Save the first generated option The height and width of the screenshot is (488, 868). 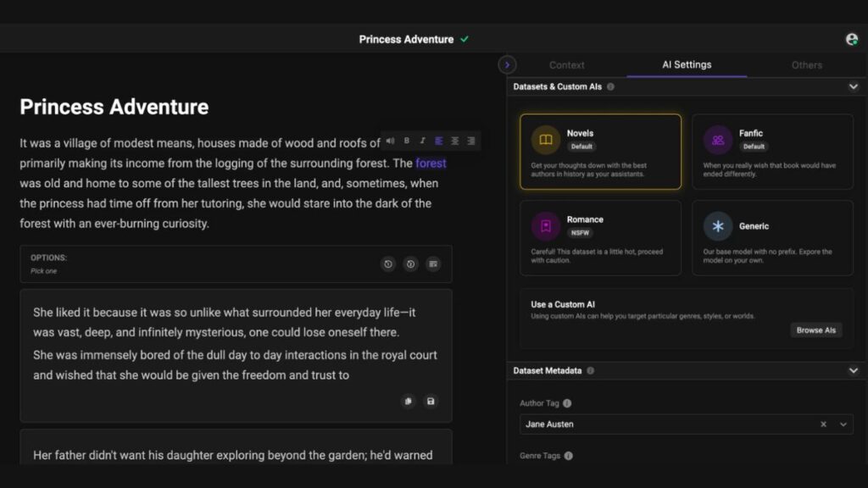[431, 402]
